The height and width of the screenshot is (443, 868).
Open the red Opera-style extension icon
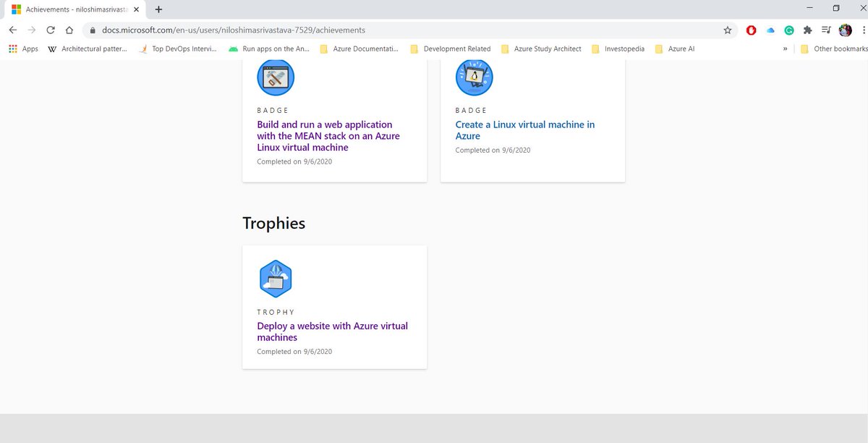[752, 30]
